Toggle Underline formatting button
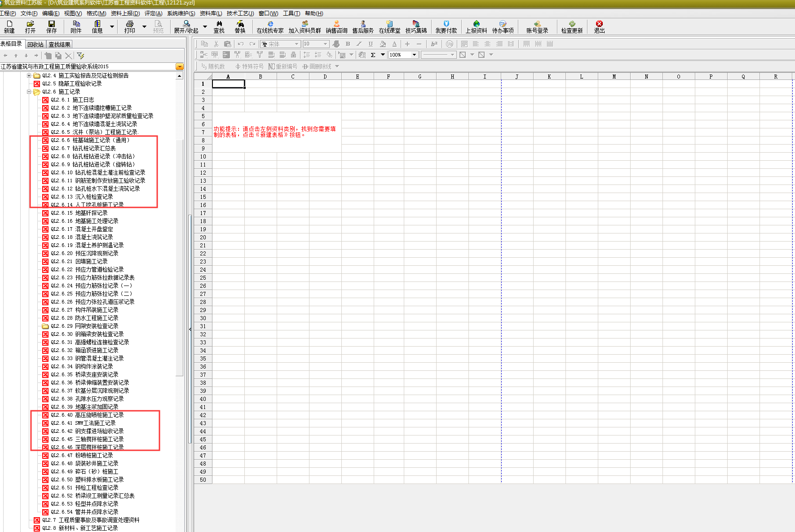The width and height of the screenshot is (795, 532). pyautogui.click(x=371, y=44)
